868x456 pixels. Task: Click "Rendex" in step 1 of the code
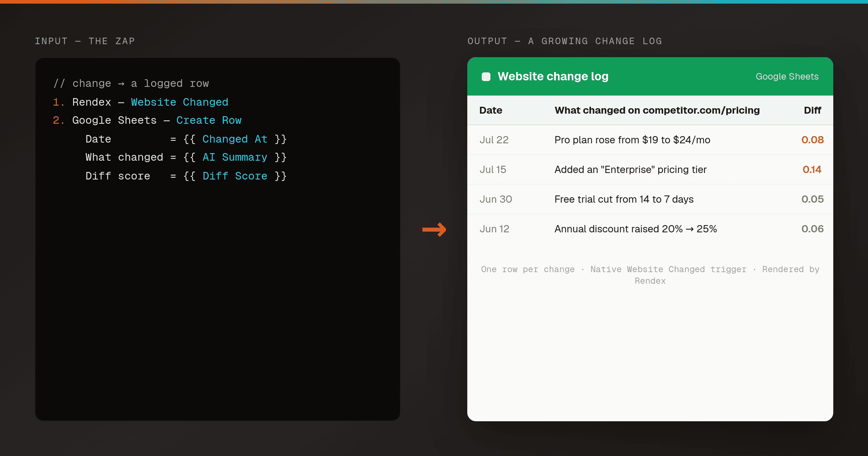click(92, 102)
